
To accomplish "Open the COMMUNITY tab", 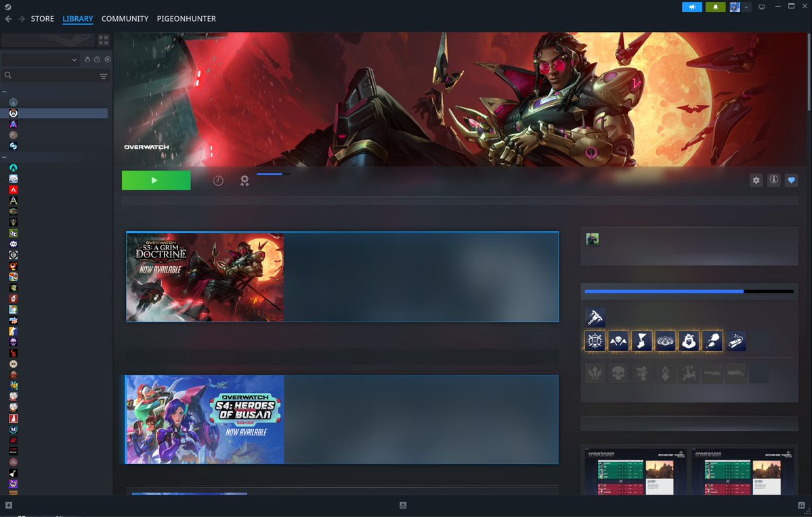I will [125, 19].
